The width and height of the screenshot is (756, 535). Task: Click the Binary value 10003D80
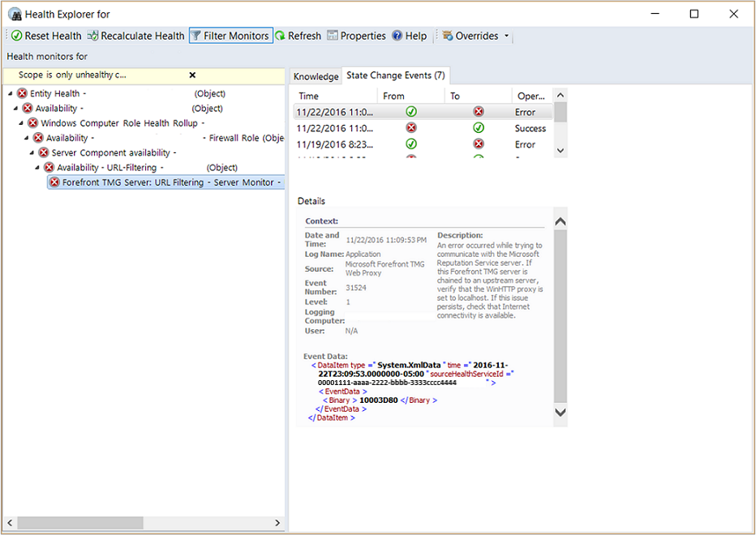click(379, 400)
